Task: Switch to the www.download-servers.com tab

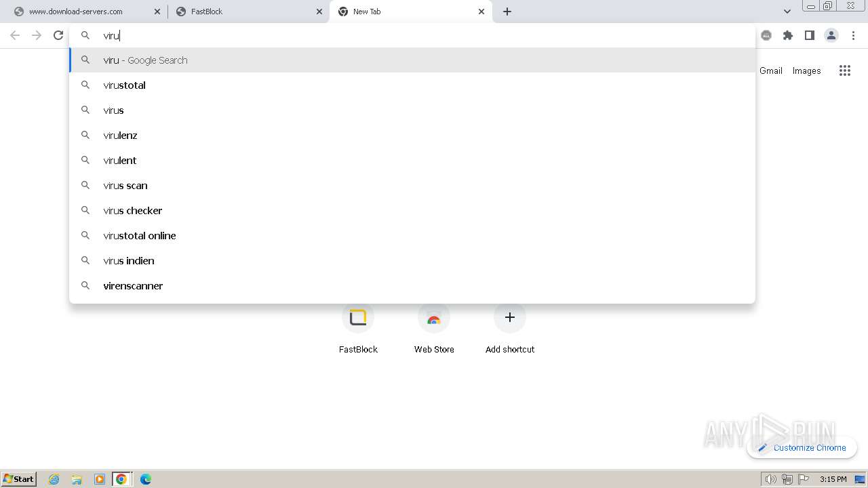Action: 85,12
